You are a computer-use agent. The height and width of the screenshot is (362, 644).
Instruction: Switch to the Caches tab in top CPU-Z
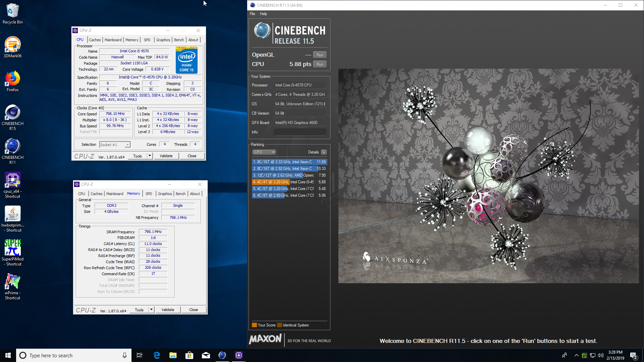(x=95, y=40)
